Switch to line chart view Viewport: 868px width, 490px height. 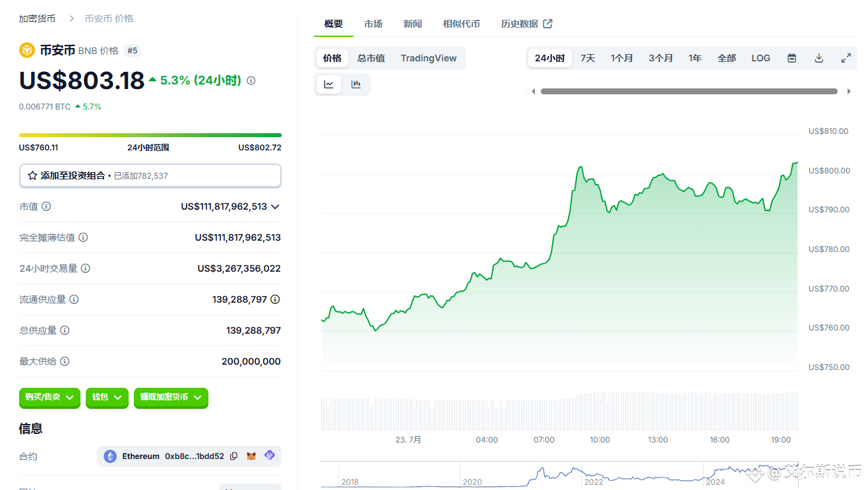pyautogui.click(x=328, y=84)
